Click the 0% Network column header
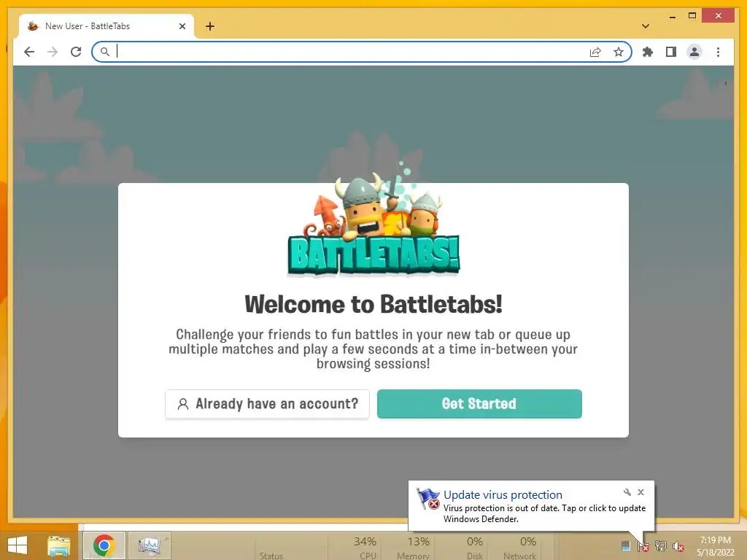This screenshot has height=560, width=747. [519, 547]
